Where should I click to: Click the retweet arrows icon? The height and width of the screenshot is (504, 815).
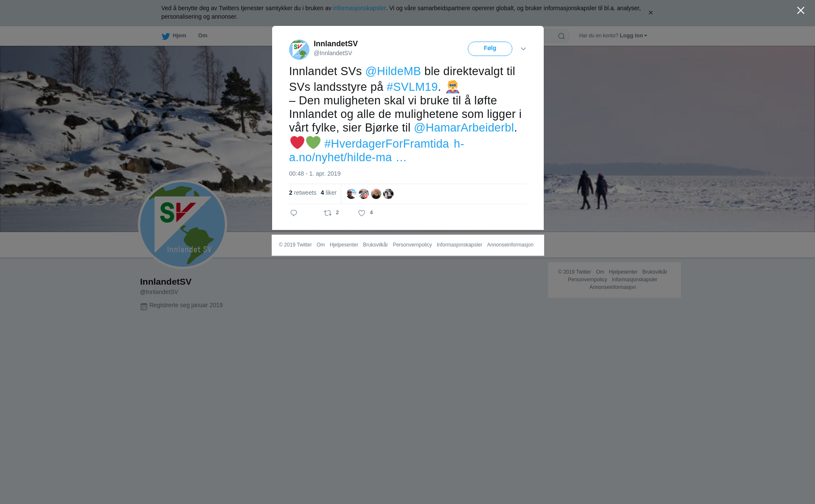pos(328,213)
